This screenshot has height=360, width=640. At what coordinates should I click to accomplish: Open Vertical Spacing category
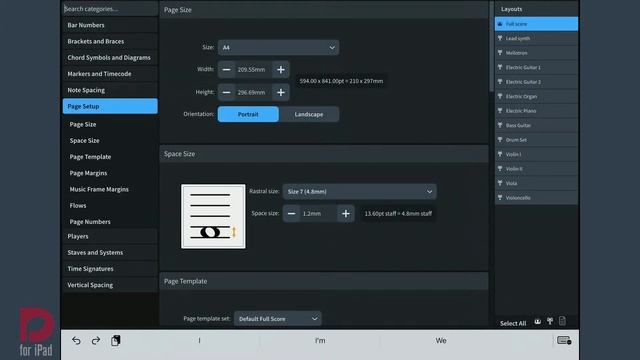click(x=110, y=285)
